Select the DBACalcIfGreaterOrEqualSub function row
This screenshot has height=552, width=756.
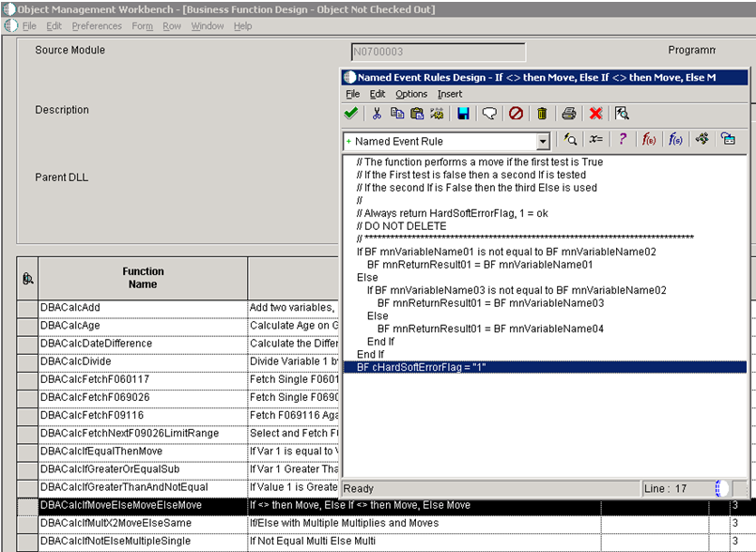[x=142, y=469]
